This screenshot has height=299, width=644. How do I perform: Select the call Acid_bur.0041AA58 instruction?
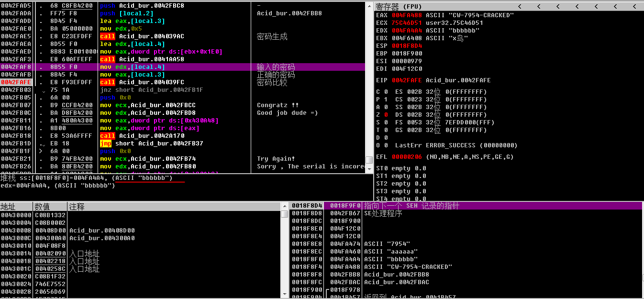(142, 59)
